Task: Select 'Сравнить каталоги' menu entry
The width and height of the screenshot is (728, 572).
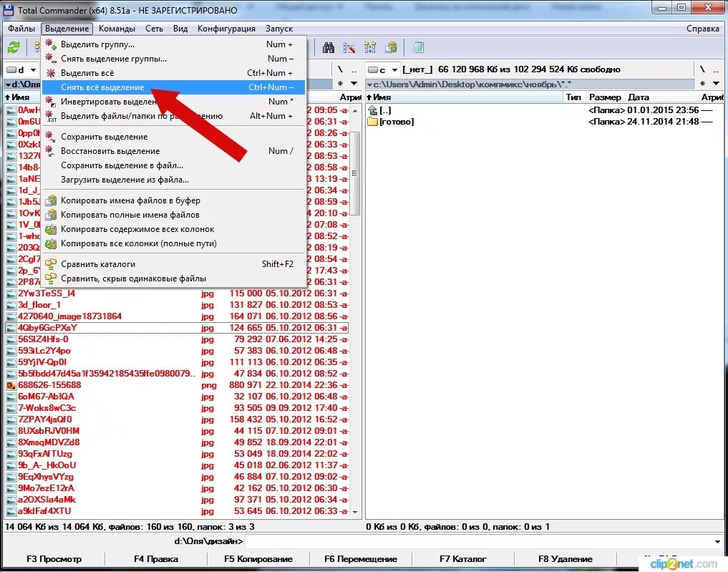Action: pos(174,264)
